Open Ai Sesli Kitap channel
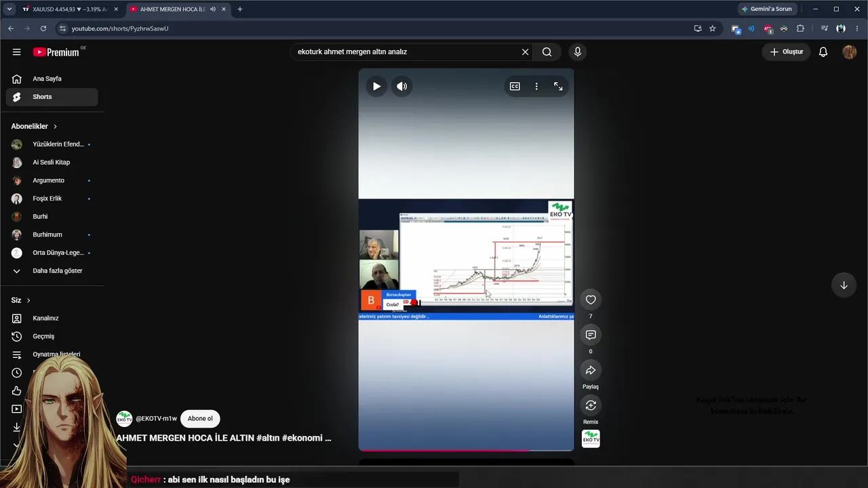 click(52, 163)
